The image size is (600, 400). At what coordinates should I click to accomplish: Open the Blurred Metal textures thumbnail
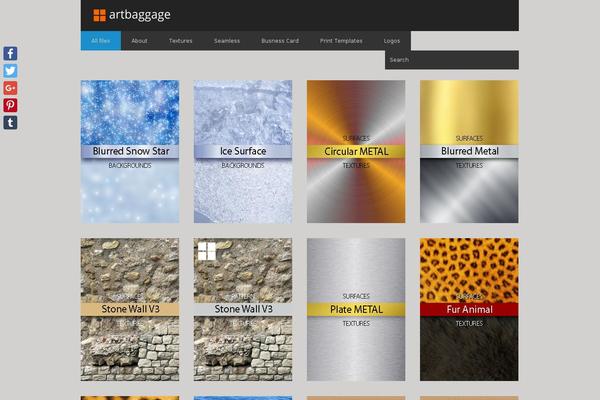[469, 152]
